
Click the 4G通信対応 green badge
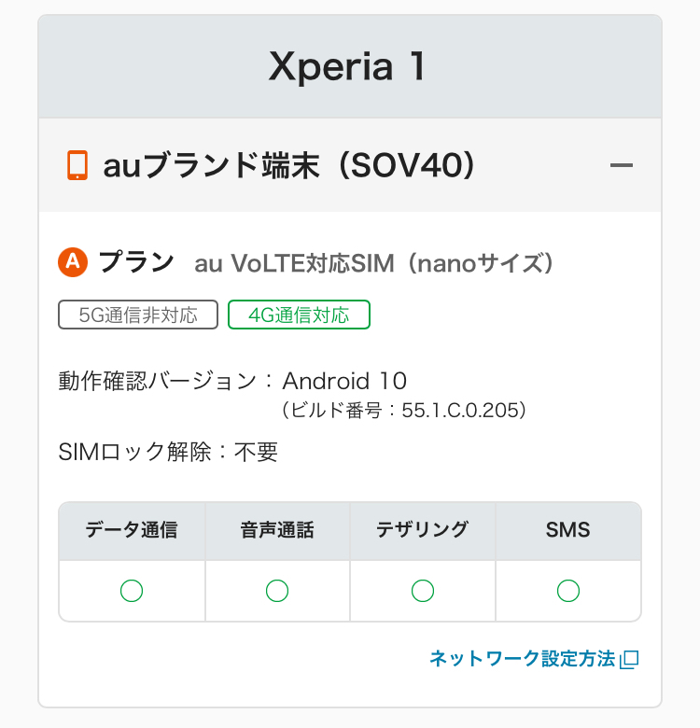click(299, 315)
